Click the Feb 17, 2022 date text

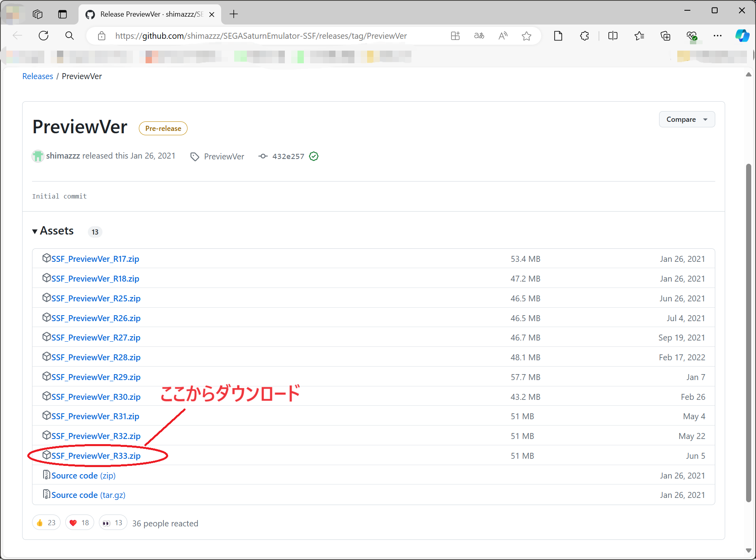point(682,358)
